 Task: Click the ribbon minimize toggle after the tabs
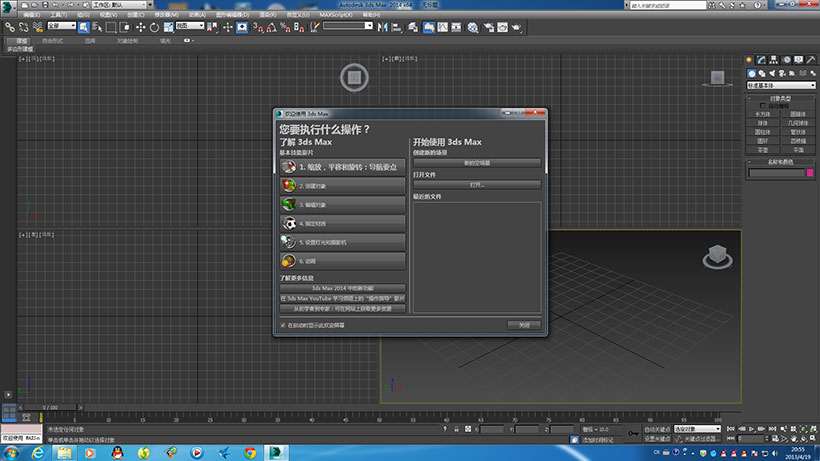[188, 40]
